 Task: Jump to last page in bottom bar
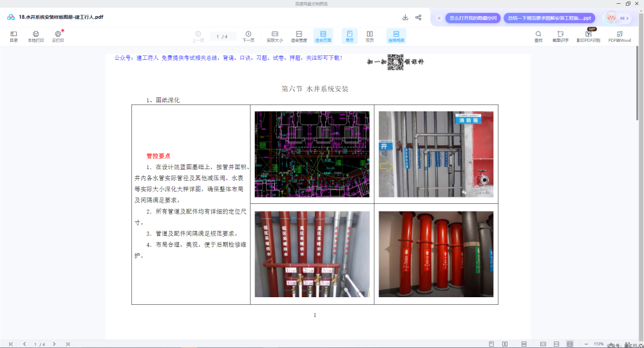coord(68,344)
